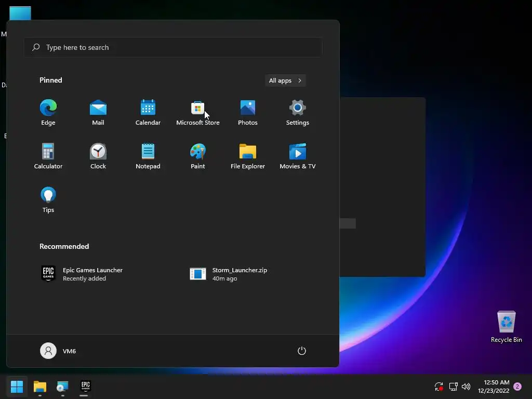Open network status in system tray
Screen dimensions: 532x399
click(453, 387)
